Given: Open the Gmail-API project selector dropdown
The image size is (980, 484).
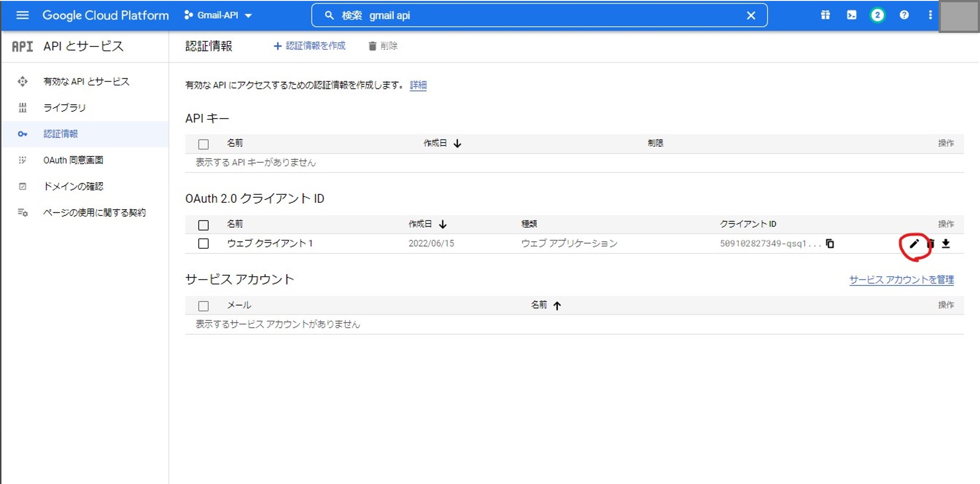Looking at the screenshot, I should pyautogui.click(x=218, y=15).
